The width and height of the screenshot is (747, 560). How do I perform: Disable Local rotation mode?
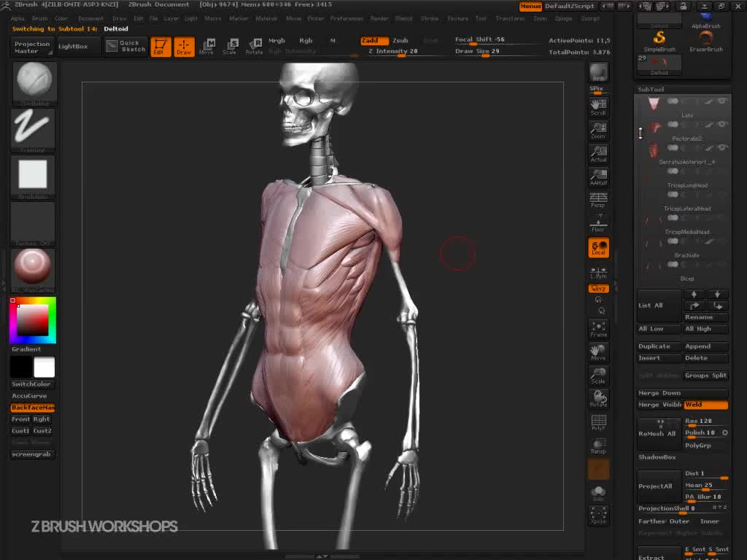tap(598, 248)
